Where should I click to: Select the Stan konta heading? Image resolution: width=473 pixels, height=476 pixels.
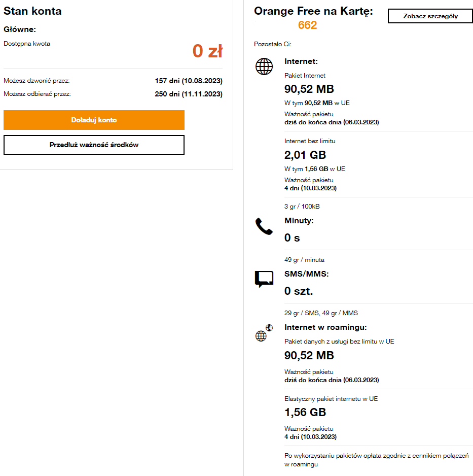[x=32, y=11]
